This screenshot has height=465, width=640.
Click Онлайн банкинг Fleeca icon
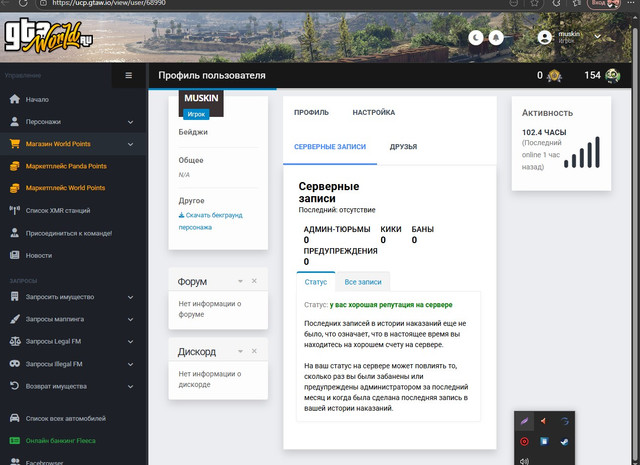point(15,441)
